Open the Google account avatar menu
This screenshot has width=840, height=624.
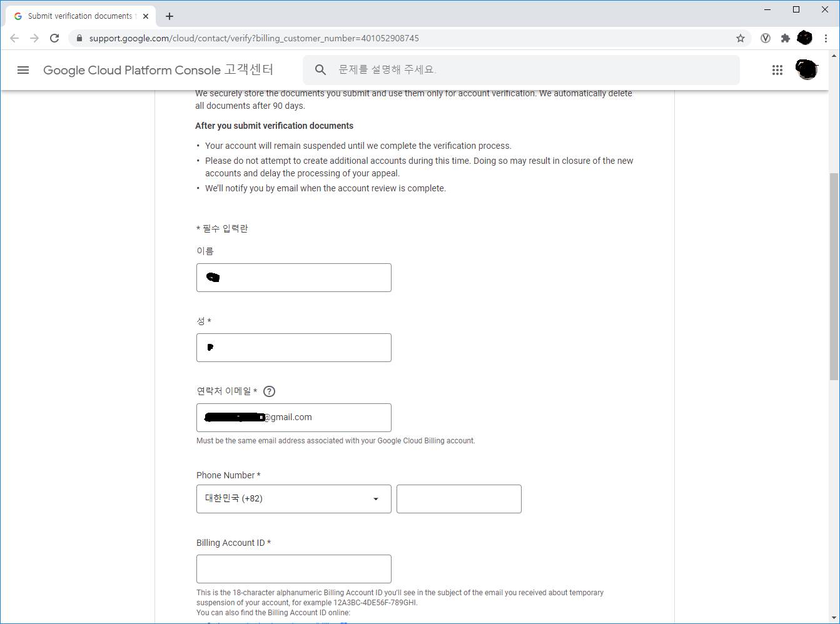(x=807, y=69)
